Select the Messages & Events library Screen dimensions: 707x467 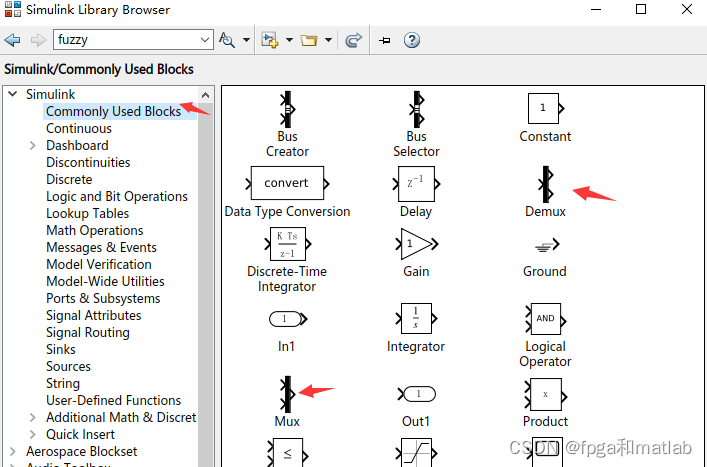(x=101, y=247)
